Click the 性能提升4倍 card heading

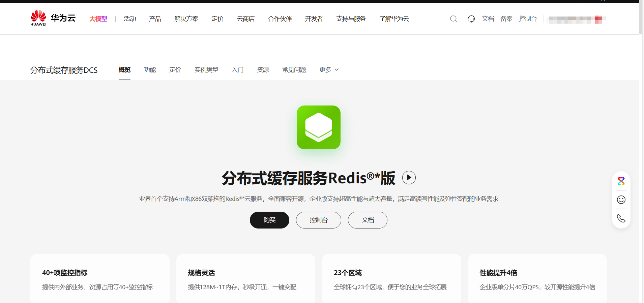pyautogui.click(x=498, y=273)
